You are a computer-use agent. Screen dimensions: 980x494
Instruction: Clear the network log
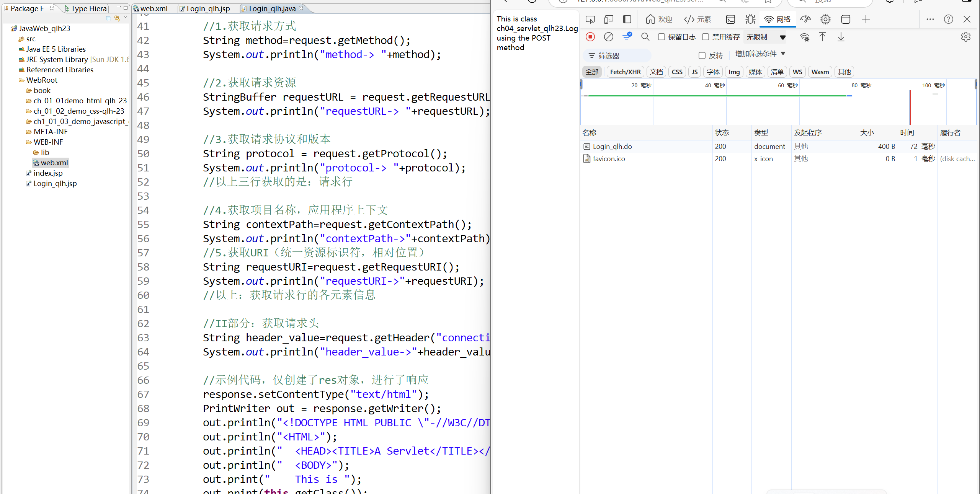pos(608,37)
